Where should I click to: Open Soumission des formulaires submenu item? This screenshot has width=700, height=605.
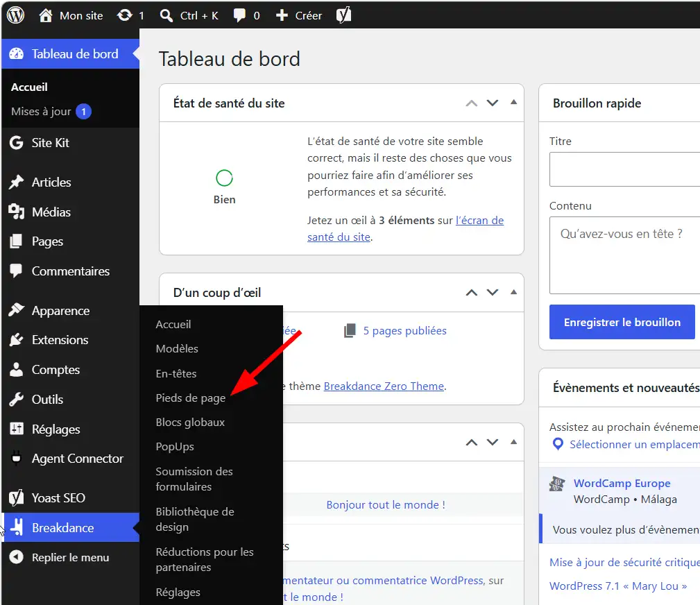coord(194,479)
